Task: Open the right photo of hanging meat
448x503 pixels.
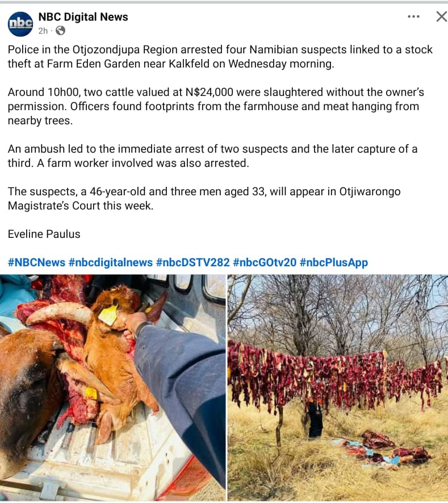Action: point(338,388)
